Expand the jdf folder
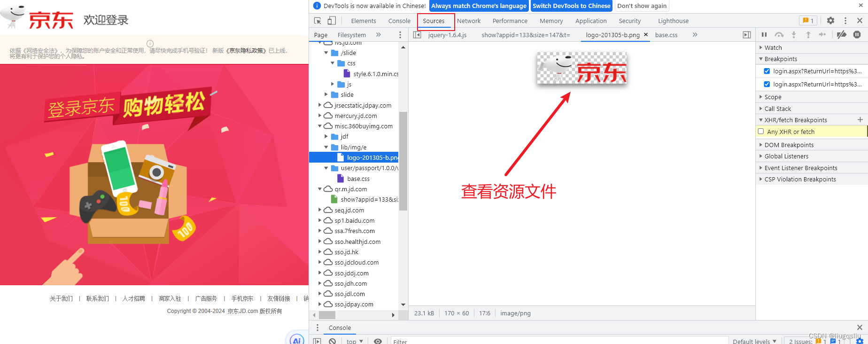 pos(326,136)
